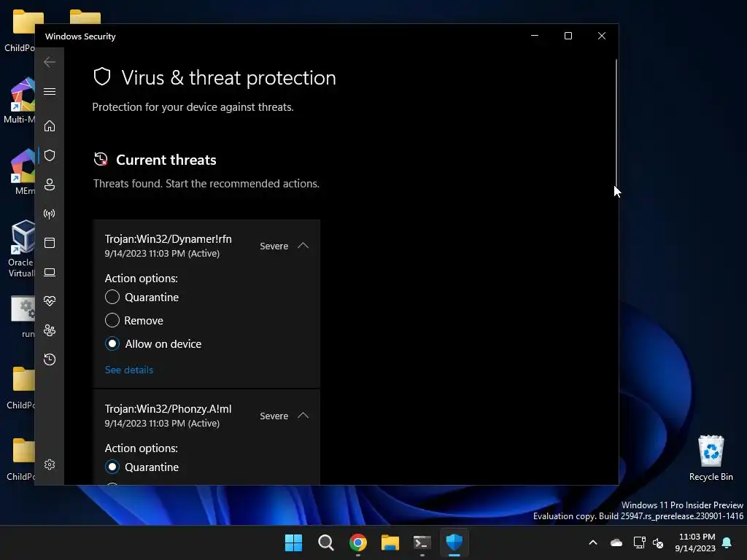This screenshot has width=747, height=560.
Task: Open Account protection person icon
Action: 50,184
